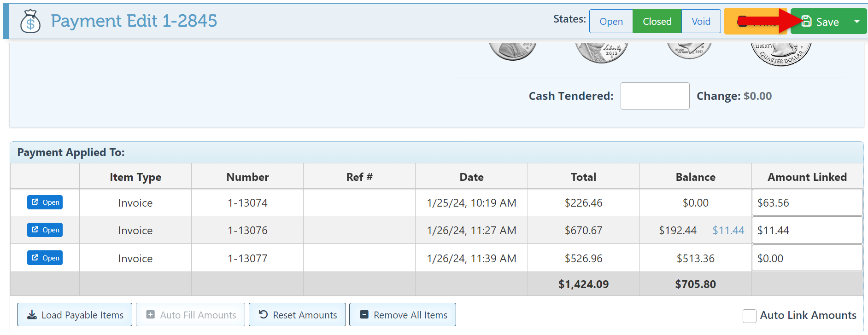Click Load Payable Items button
Screen dimensions: 868x335
(x=75, y=315)
